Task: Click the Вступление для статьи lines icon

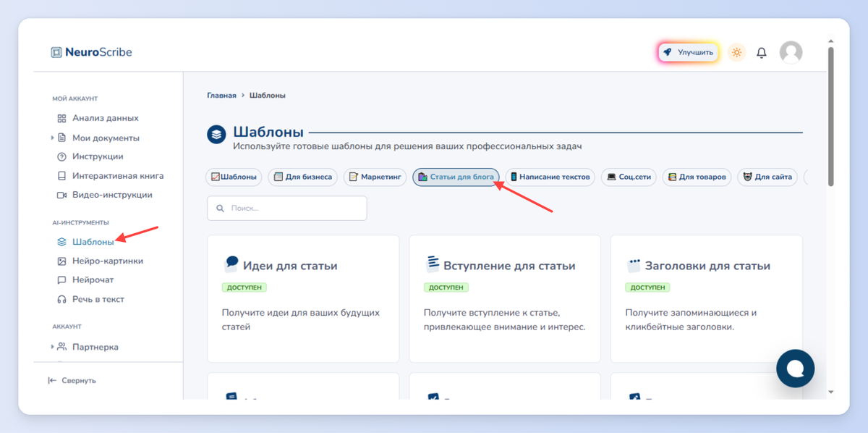Action: (433, 264)
